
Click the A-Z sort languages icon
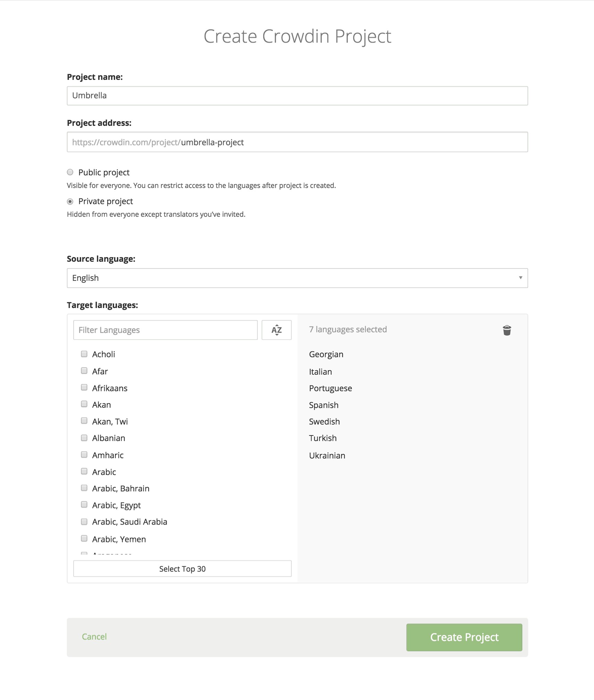[276, 330]
